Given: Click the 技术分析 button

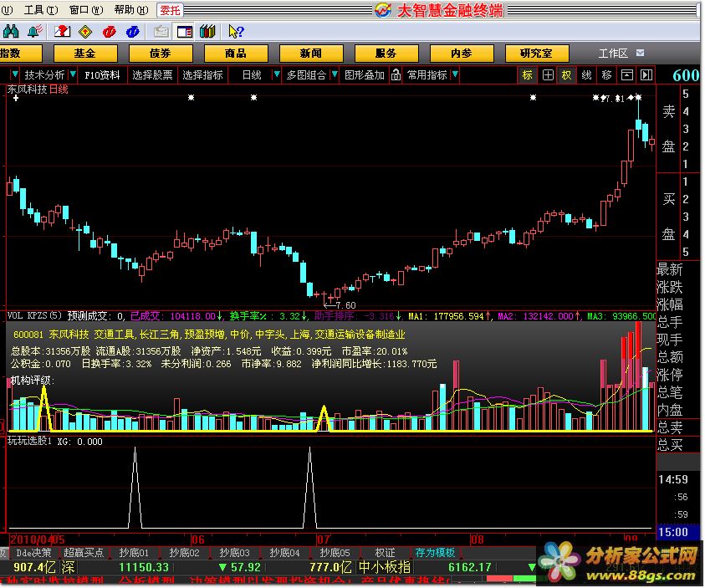Looking at the screenshot, I should [44, 75].
